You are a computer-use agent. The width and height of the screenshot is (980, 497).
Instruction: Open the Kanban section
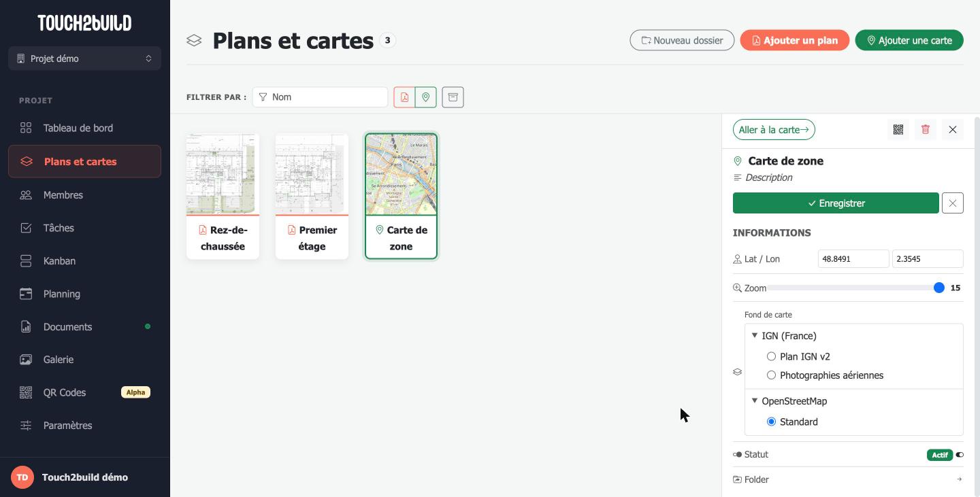point(84,261)
